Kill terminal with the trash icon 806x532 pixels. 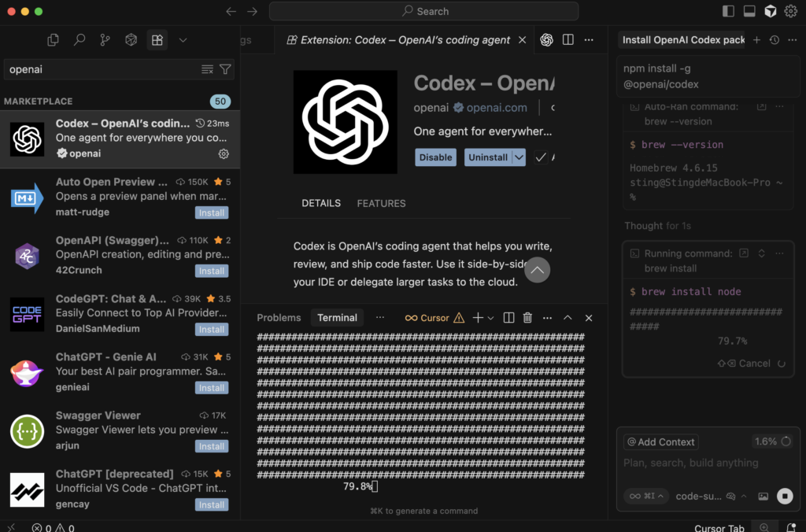(x=527, y=318)
